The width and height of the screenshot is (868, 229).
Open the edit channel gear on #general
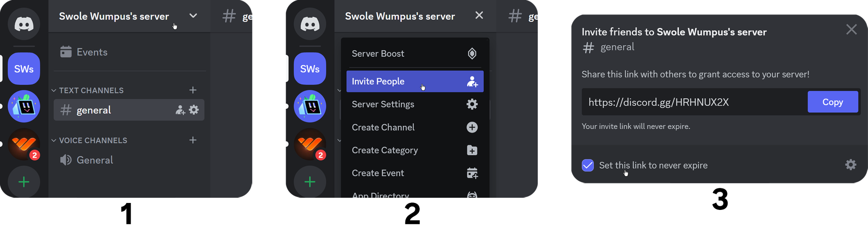[x=194, y=110]
